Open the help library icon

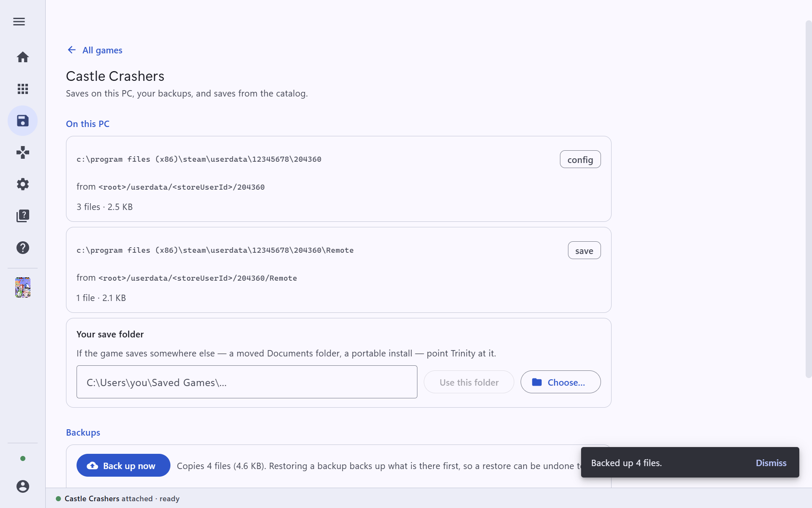tap(23, 216)
